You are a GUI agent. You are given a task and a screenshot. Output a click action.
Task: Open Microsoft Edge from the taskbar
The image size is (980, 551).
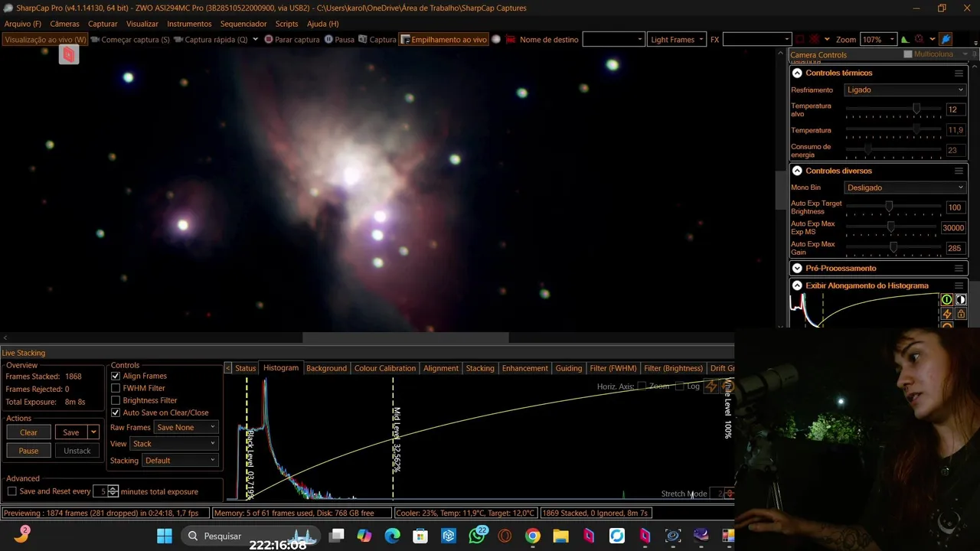click(392, 536)
